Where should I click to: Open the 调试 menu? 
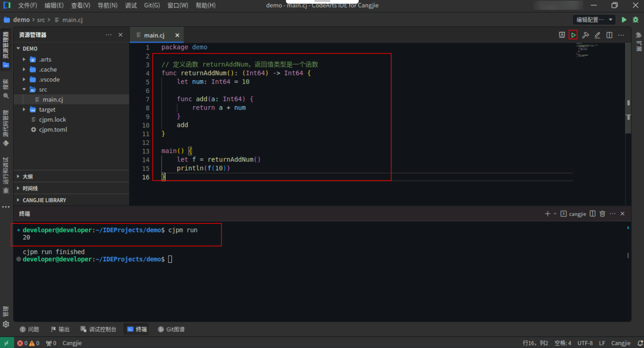(x=131, y=5)
